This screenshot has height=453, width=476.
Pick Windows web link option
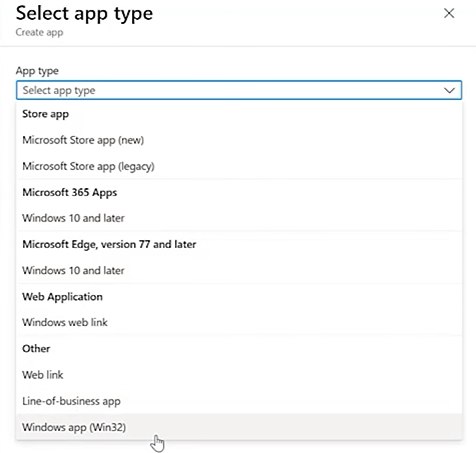point(239,322)
